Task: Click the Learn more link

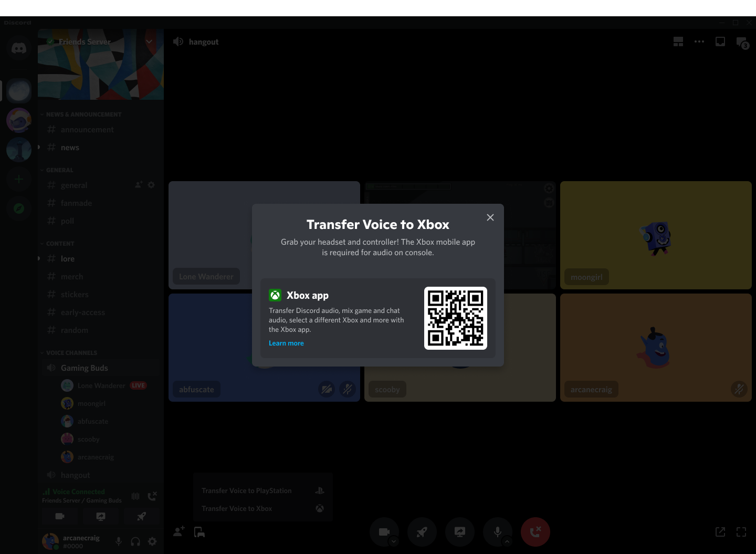Action: pos(286,343)
